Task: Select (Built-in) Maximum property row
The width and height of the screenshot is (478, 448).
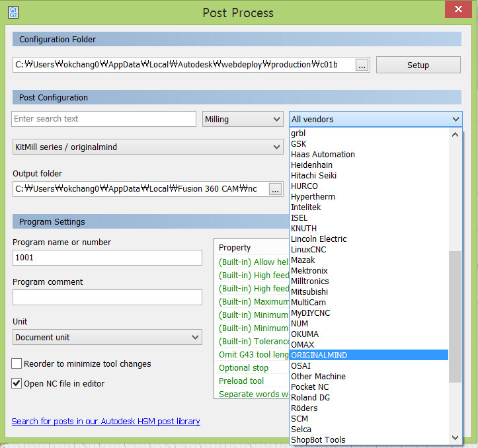Action: 252,302
